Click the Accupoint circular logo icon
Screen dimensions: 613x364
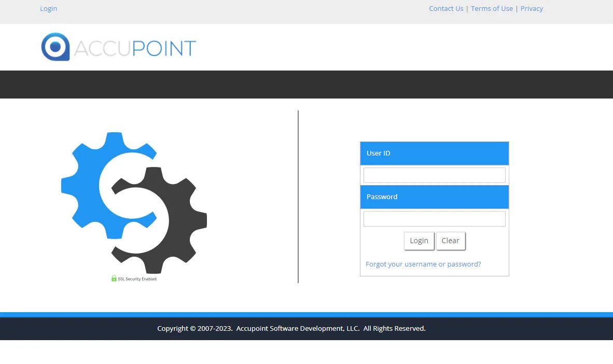tap(55, 47)
